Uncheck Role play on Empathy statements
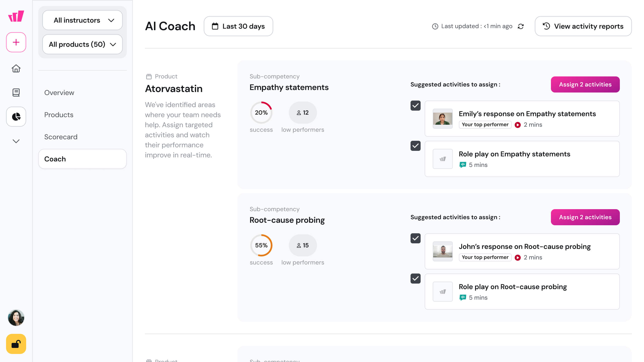The image size is (644, 362). (416, 146)
